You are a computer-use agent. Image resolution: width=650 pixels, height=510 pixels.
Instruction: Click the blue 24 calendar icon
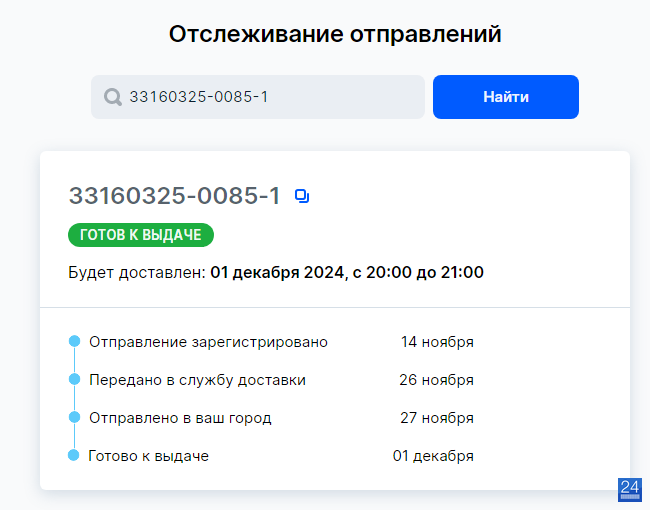pyautogui.click(x=630, y=490)
